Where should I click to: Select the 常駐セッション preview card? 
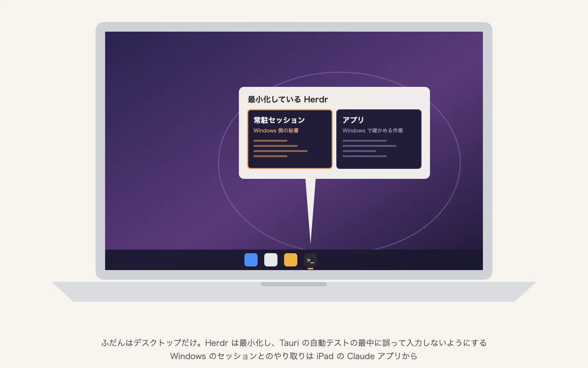tap(290, 139)
